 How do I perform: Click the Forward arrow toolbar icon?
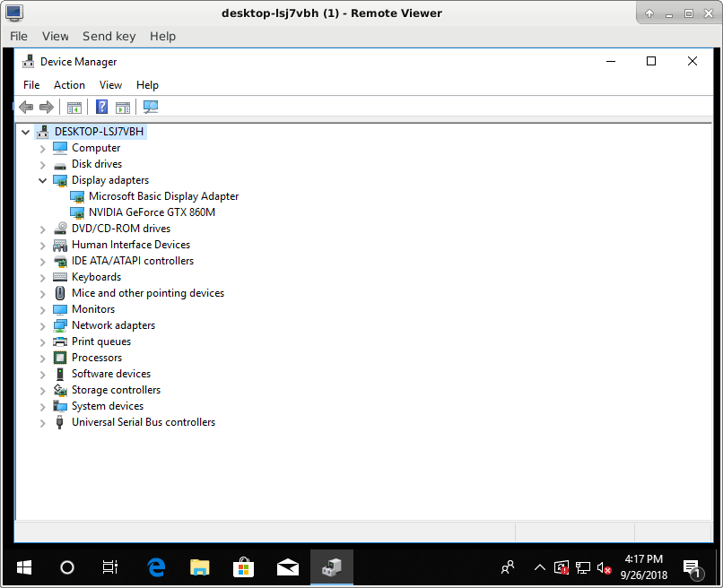coord(46,108)
